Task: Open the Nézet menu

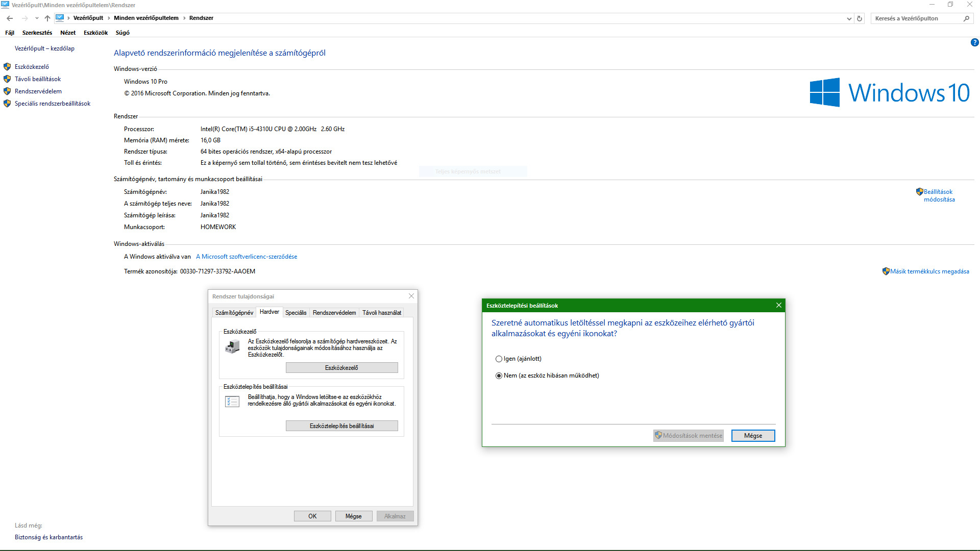Action: point(68,33)
